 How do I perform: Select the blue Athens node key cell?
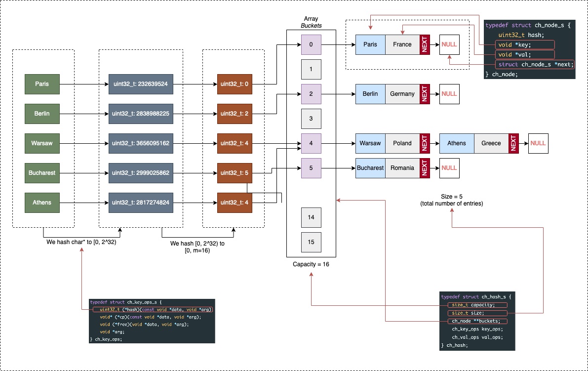456,143
